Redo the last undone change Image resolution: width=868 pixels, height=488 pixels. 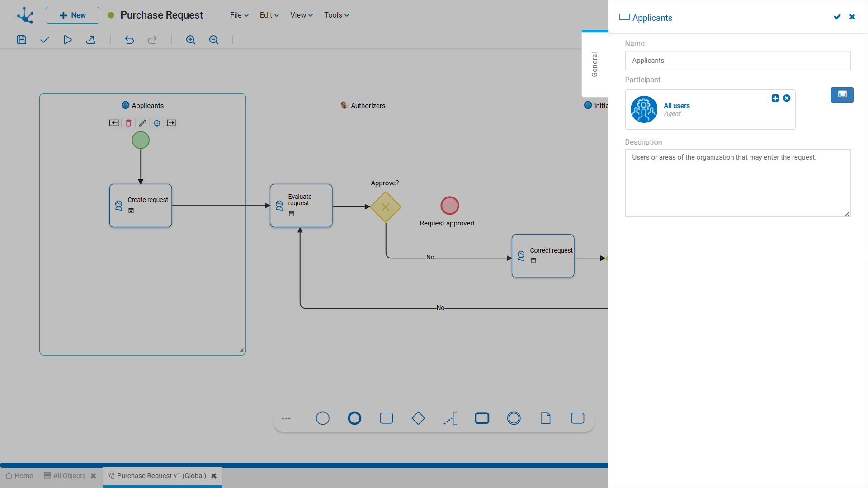[152, 40]
